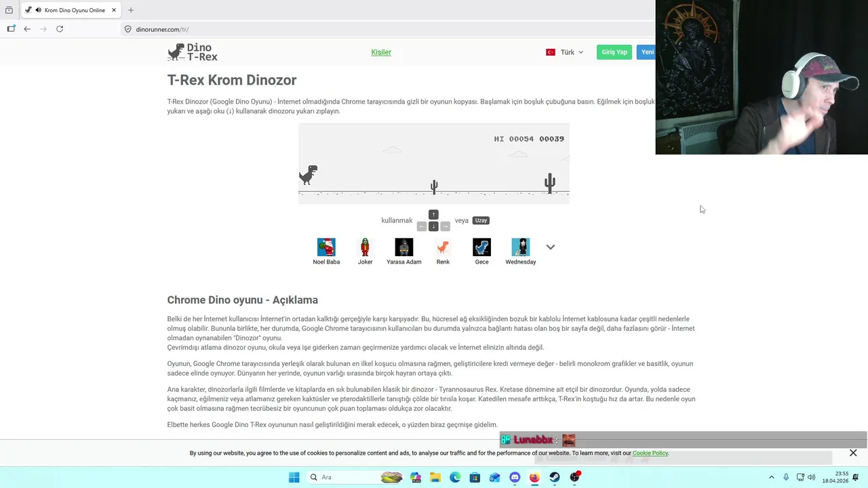868x488 pixels.
Task: Click the HI 00054 score text
Action: [514, 139]
